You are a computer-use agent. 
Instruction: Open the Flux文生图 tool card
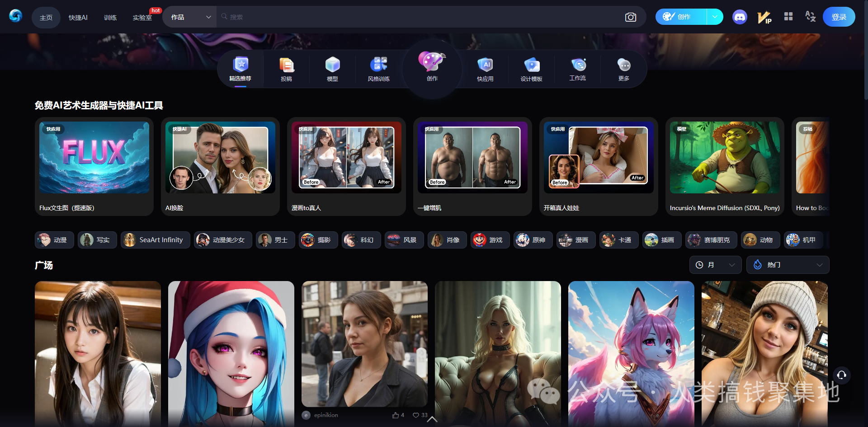pos(94,166)
